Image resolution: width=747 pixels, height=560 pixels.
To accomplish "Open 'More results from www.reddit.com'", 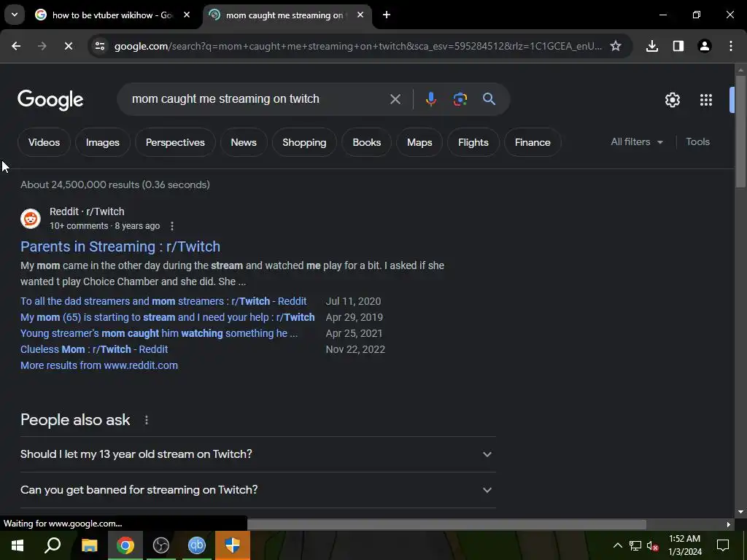I will coord(99,366).
